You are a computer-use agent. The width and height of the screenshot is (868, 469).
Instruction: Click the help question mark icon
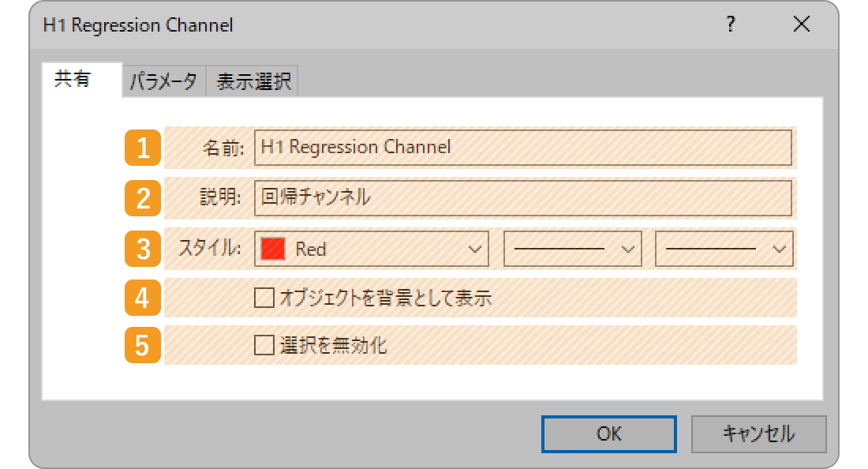coord(731,24)
